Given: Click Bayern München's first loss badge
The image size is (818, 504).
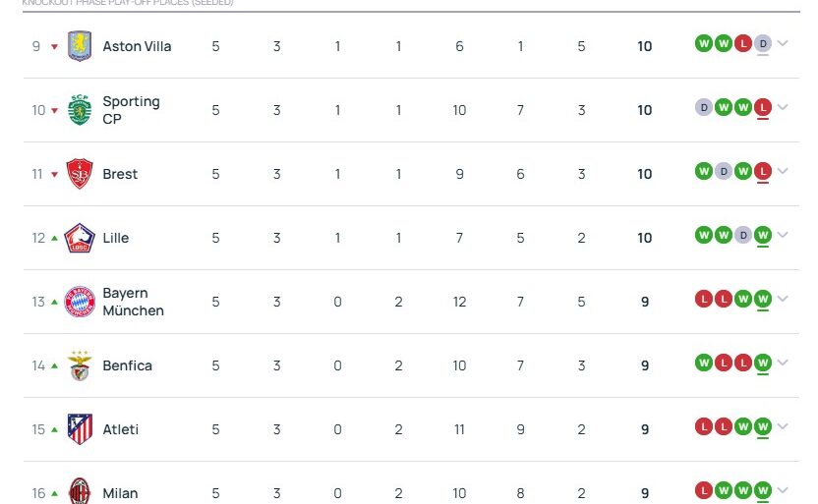Looking at the screenshot, I should 703,299.
